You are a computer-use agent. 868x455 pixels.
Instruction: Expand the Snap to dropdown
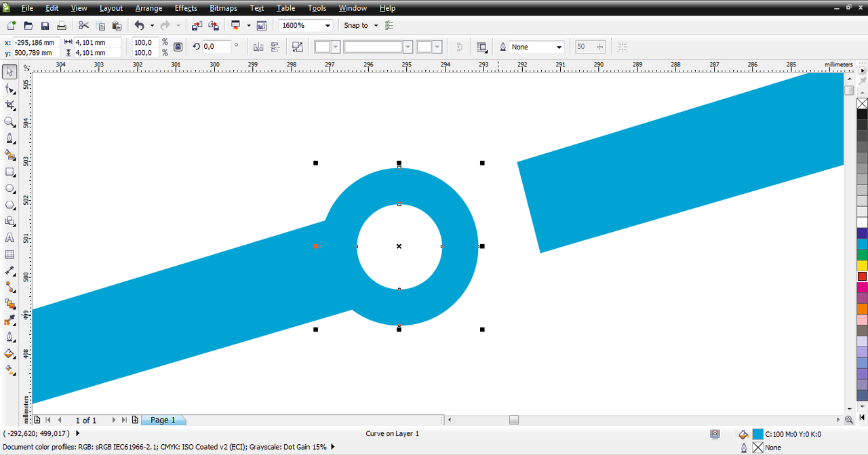coord(360,26)
